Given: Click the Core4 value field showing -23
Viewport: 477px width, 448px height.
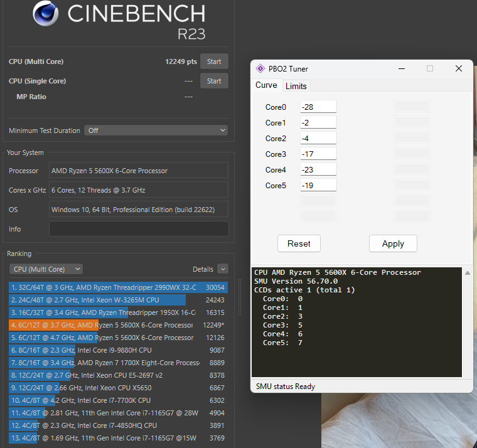Looking at the screenshot, I should [x=318, y=169].
